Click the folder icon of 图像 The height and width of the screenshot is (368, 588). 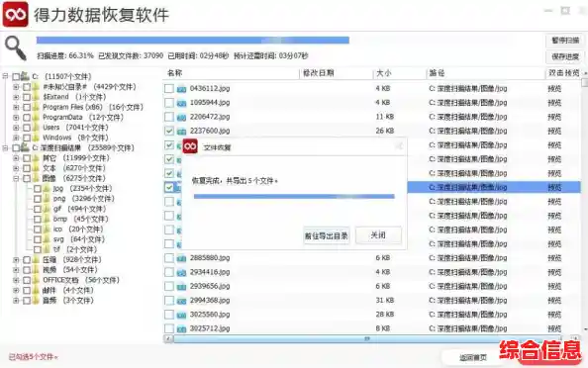pos(36,178)
